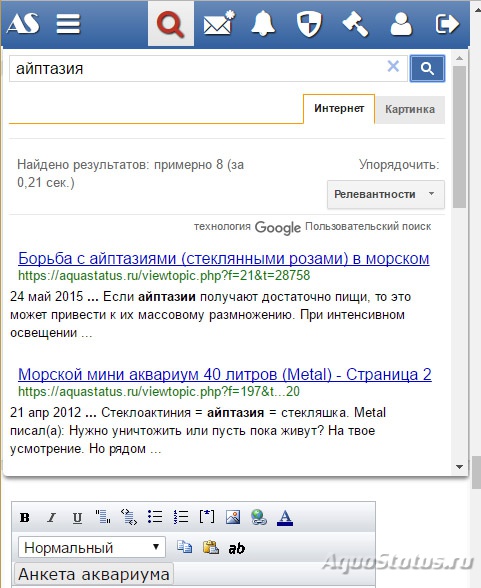
Task: Open the user profile icon
Action: tap(401, 24)
